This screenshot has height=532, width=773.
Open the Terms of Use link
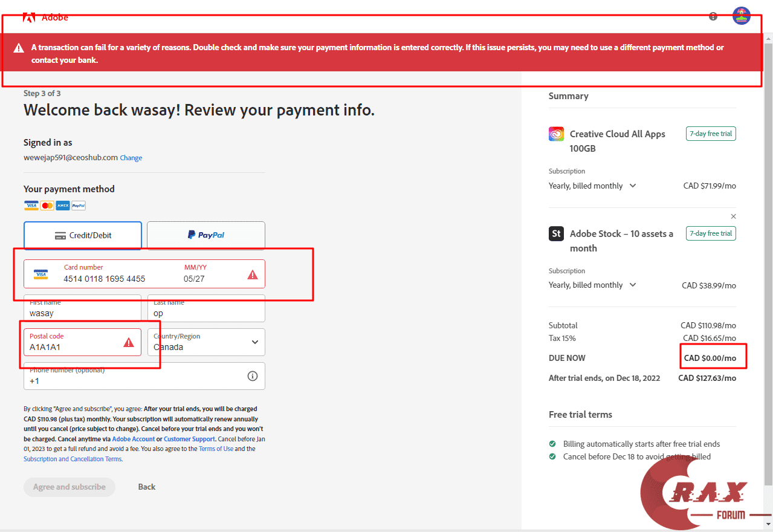tap(216, 449)
